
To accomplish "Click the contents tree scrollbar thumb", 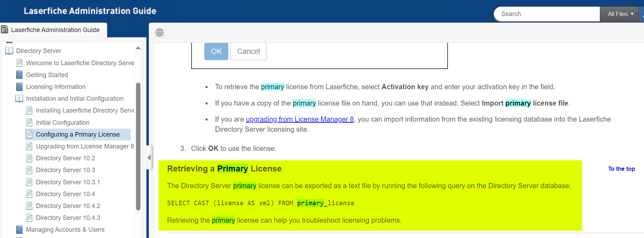I will (138, 146).
